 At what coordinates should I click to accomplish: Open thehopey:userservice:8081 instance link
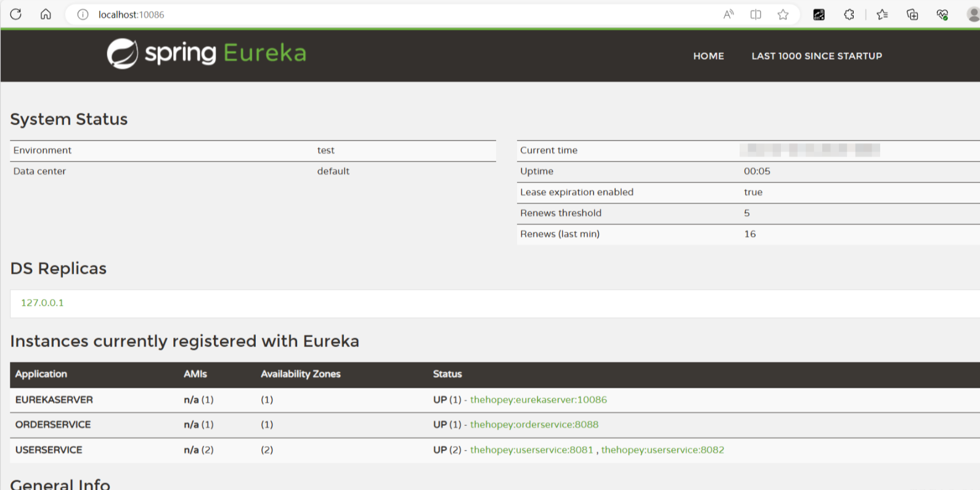click(x=531, y=450)
